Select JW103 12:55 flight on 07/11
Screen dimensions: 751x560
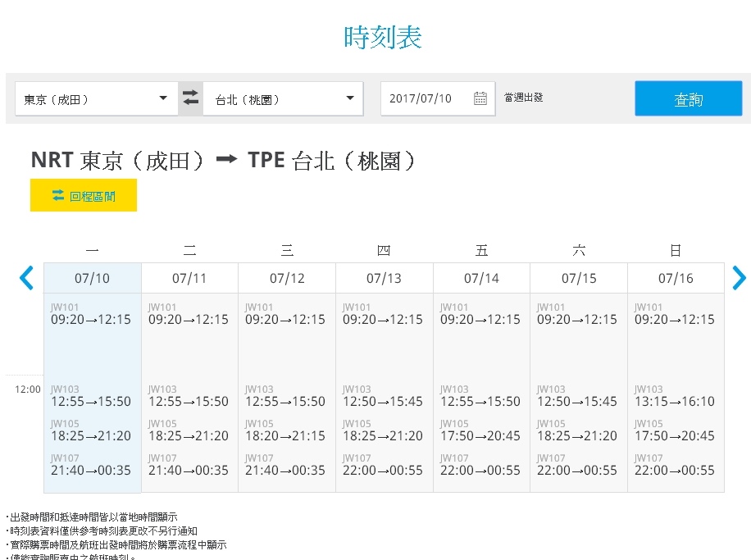189,396
